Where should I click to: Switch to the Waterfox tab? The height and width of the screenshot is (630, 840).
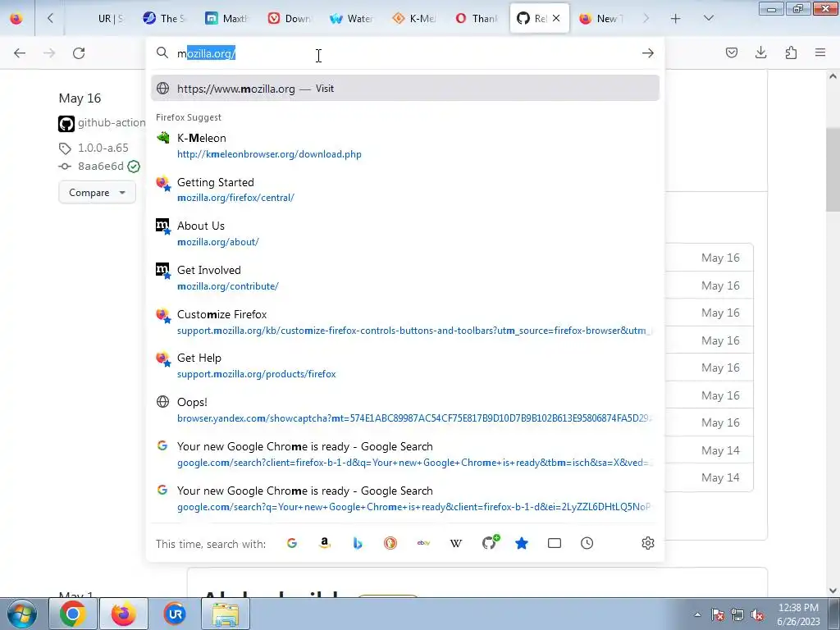point(351,18)
